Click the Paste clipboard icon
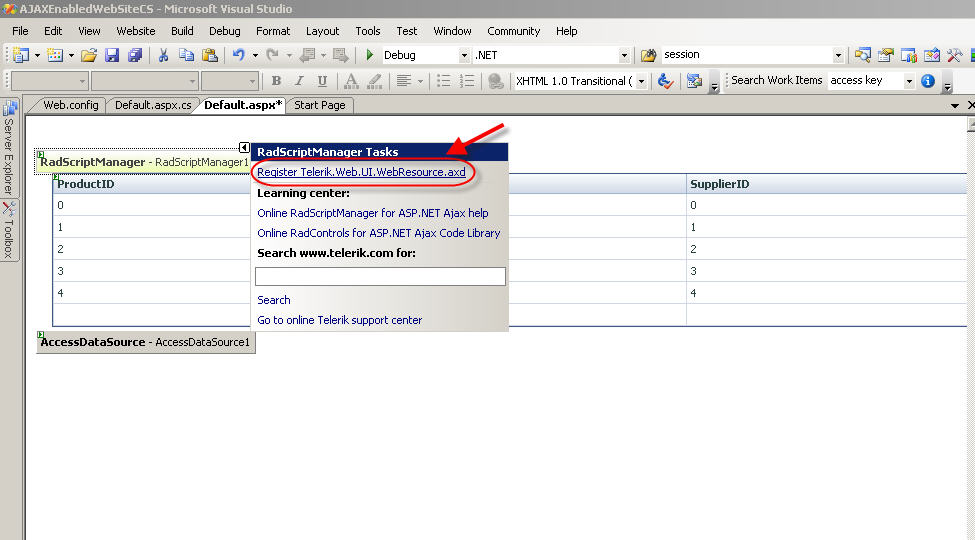This screenshot has height=540, width=975. coord(210,55)
